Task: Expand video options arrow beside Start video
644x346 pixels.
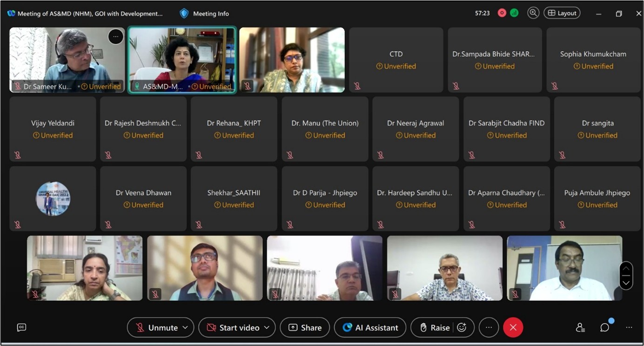Action: [267, 327]
